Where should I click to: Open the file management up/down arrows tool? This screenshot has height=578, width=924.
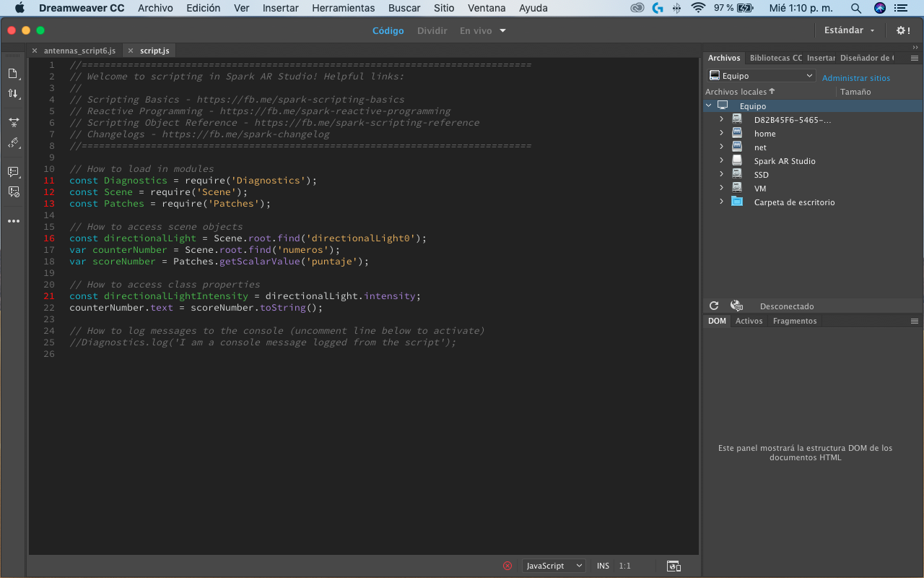pos(13,94)
